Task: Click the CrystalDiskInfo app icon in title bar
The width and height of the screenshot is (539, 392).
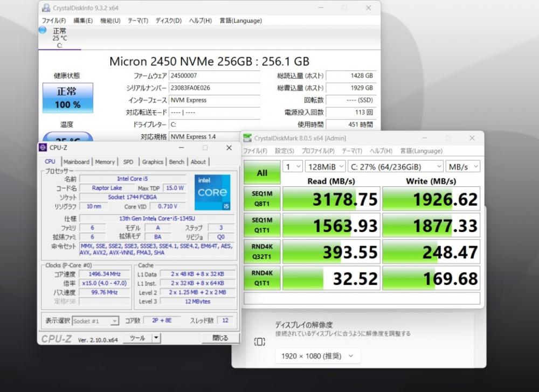Action: tap(46, 8)
